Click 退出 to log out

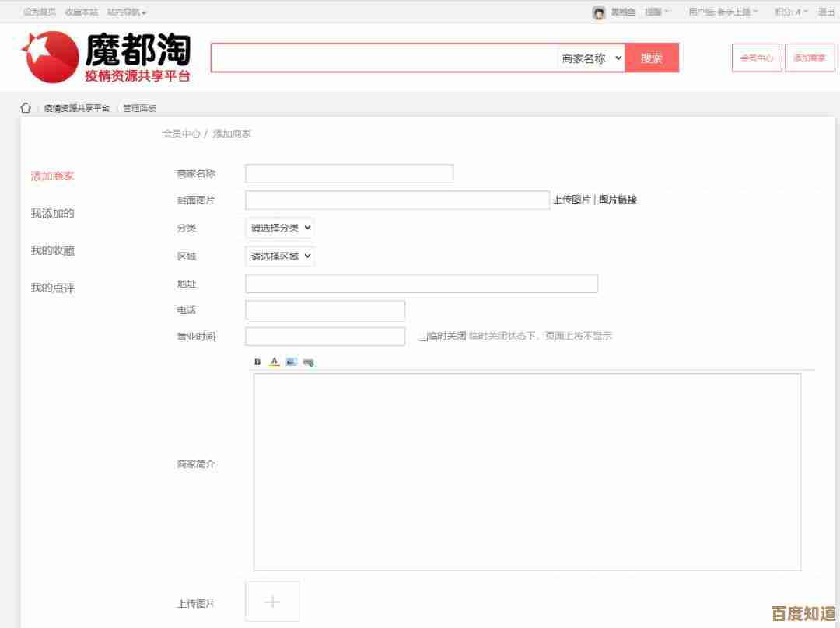(x=825, y=11)
